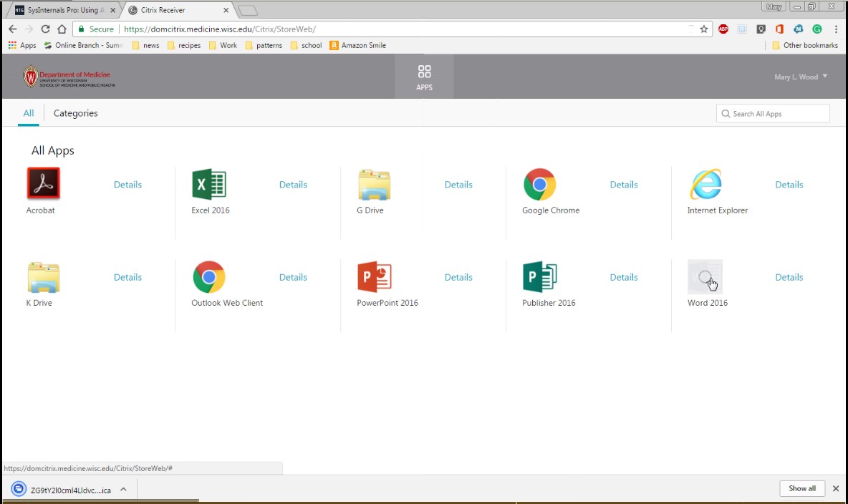848x504 pixels.
Task: Close the Citrix Receiver tab
Action: [x=226, y=10]
